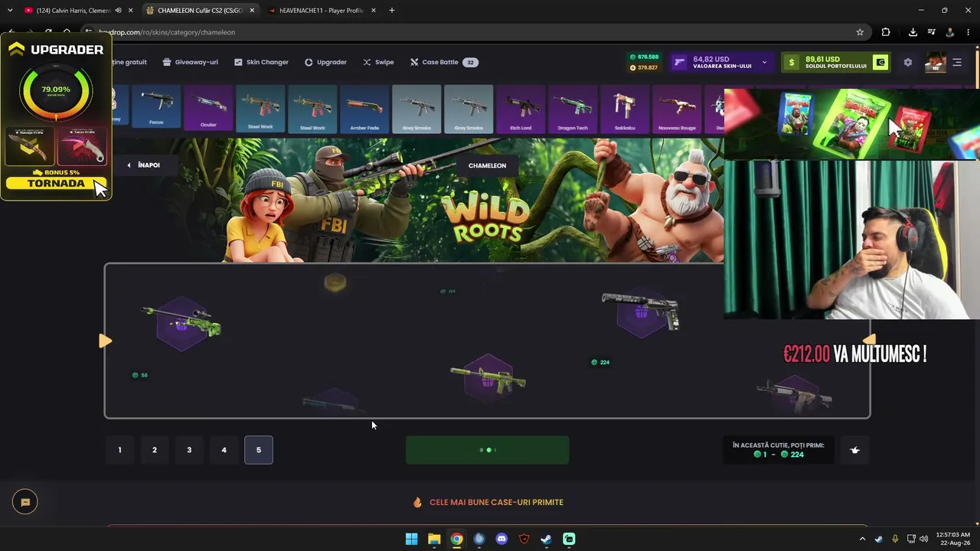Open the Swipe section

click(x=378, y=62)
